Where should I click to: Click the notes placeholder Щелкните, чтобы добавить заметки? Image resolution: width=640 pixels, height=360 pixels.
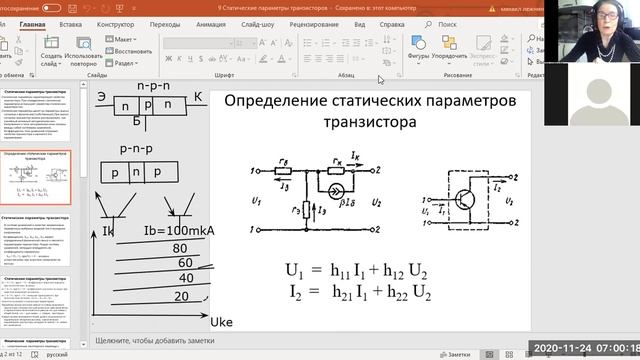pyautogui.click(x=155, y=340)
